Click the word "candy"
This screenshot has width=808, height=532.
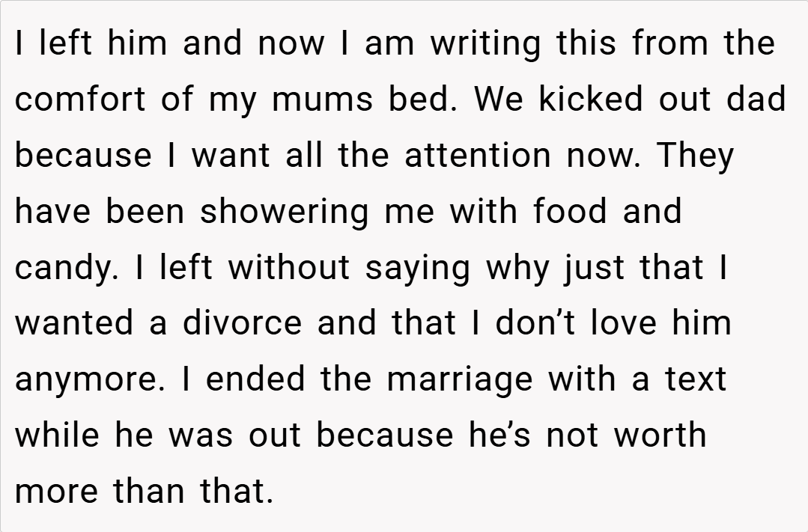[x=65, y=268]
